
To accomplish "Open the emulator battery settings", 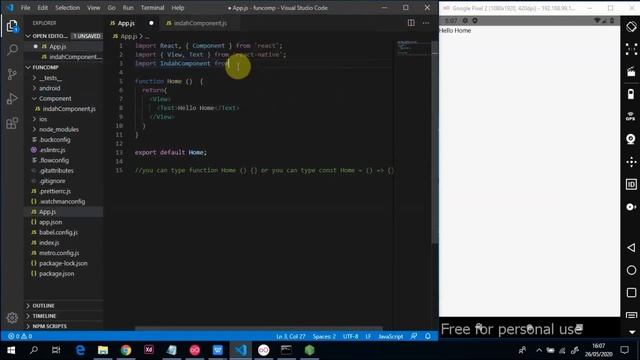I will point(631,94).
